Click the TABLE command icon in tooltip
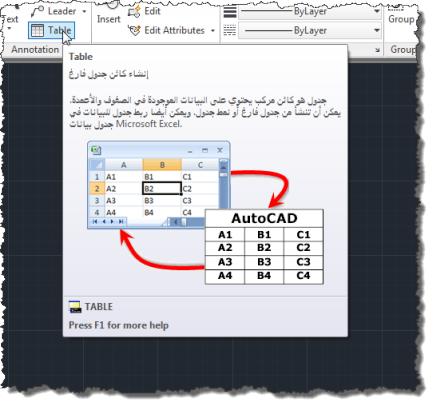This screenshot has height=405, width=433. pyautogui.click(x=75, y=307)
